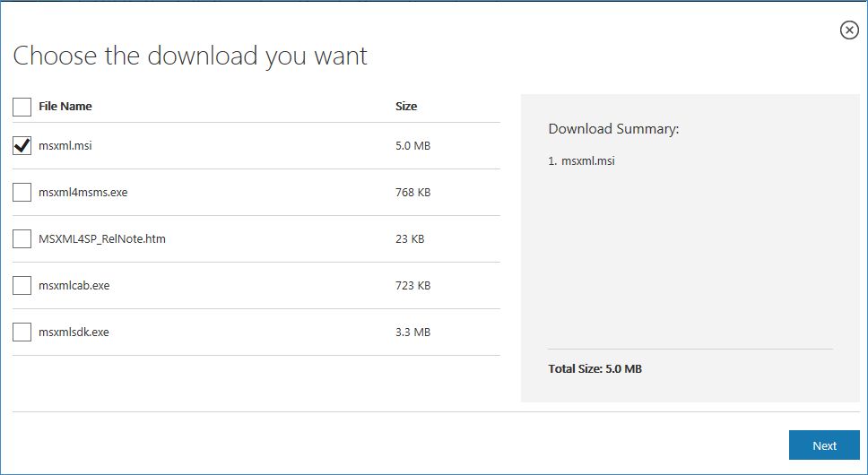Click the msxmlsdk.exe file name label

click(74, 332)
